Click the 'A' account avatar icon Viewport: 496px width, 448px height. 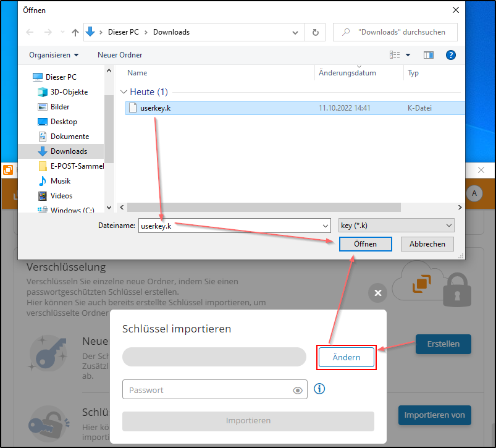(x=474, y=193)
